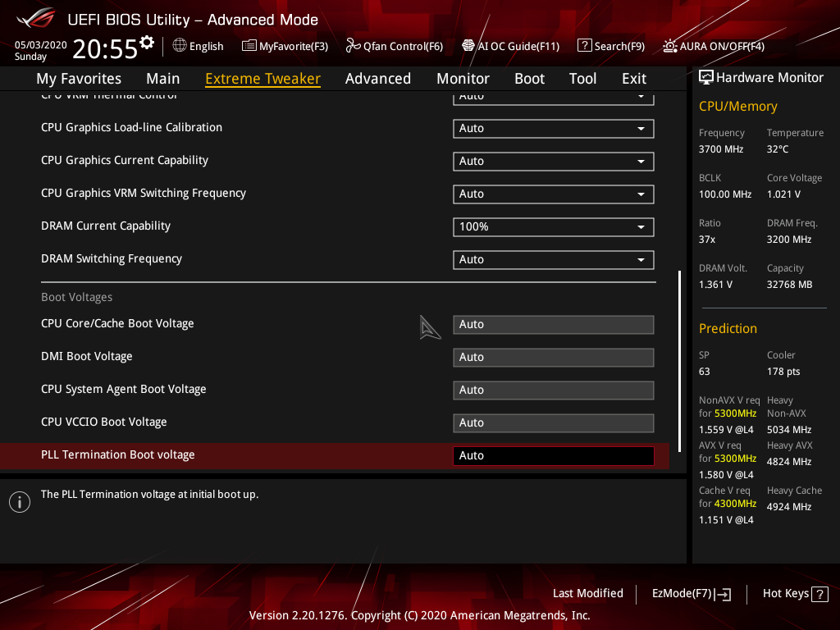The image size is (840, 630).
Task: Click the 32768 MB capacity value
Action: [x=789, y=285]
